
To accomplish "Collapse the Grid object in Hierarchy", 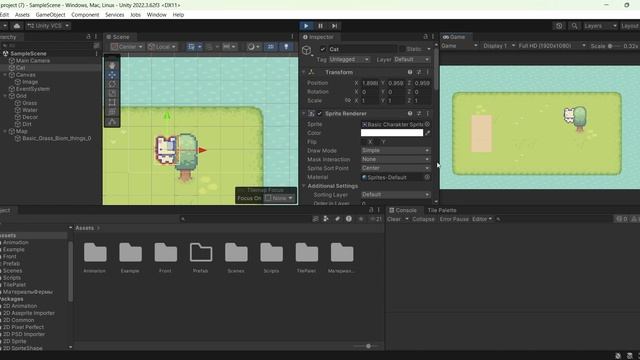I will pyautogui.click(x=5, y=96).
